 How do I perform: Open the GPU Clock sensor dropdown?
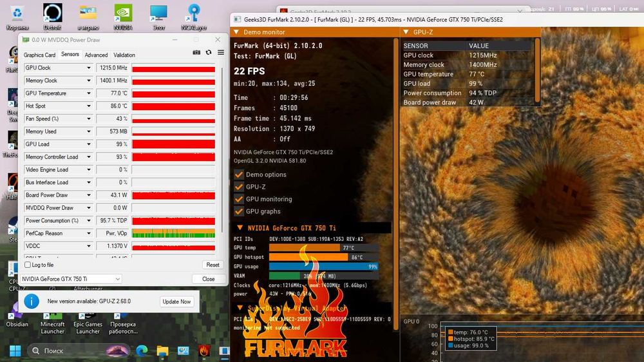point(88,68)
